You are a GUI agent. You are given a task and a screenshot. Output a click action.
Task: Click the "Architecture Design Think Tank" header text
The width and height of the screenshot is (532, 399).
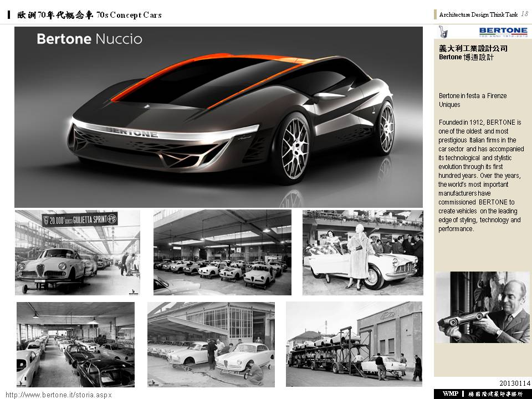tap(478, 14)
